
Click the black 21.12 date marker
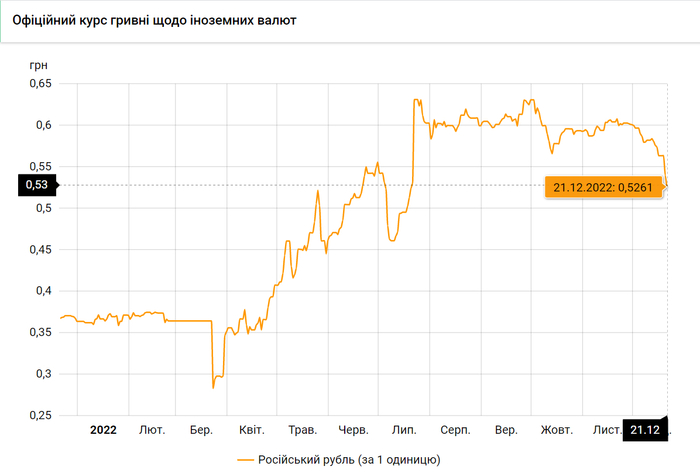pos(646,430)
